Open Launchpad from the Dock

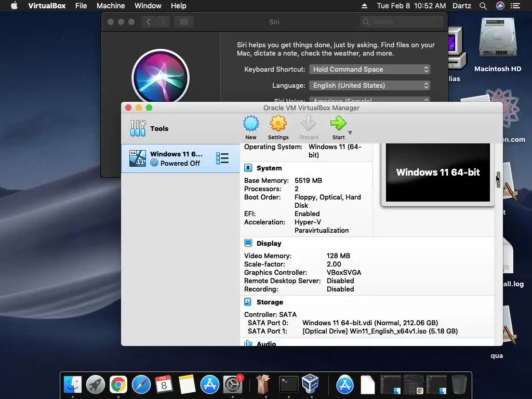[96, 384]
